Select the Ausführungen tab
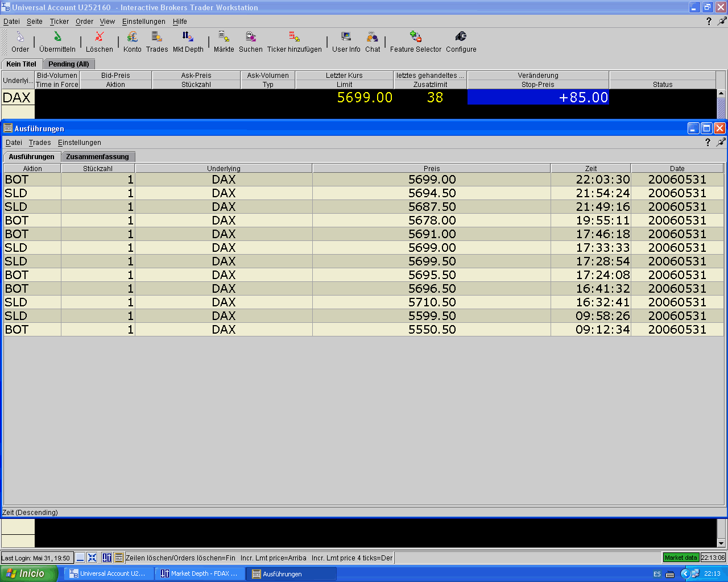728x582 pixels. (32, 157)
